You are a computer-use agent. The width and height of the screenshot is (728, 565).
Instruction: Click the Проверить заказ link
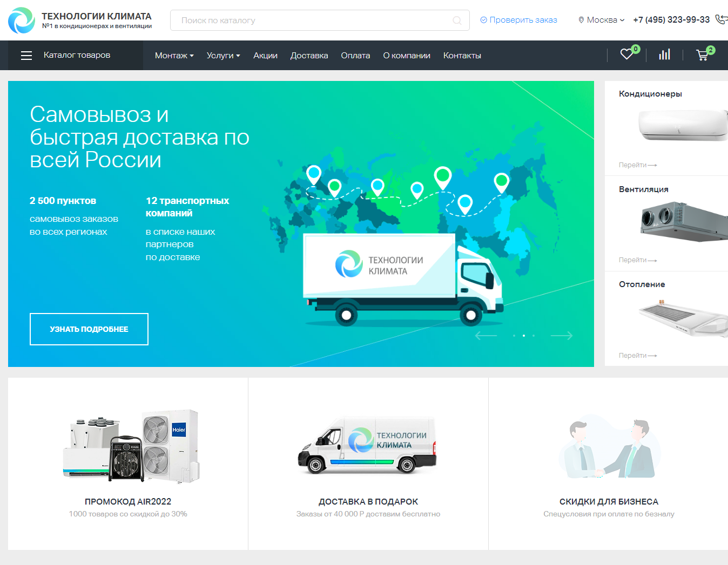coord(518,20)
